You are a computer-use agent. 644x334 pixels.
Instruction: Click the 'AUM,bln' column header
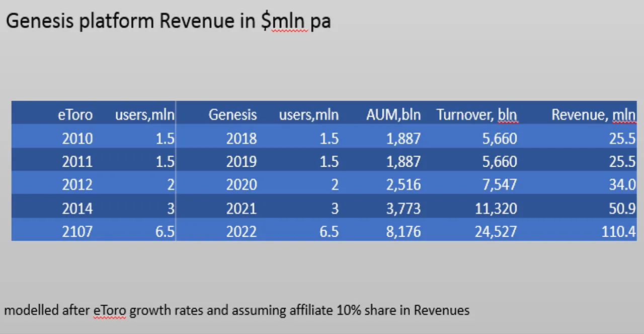click(393, 115)
